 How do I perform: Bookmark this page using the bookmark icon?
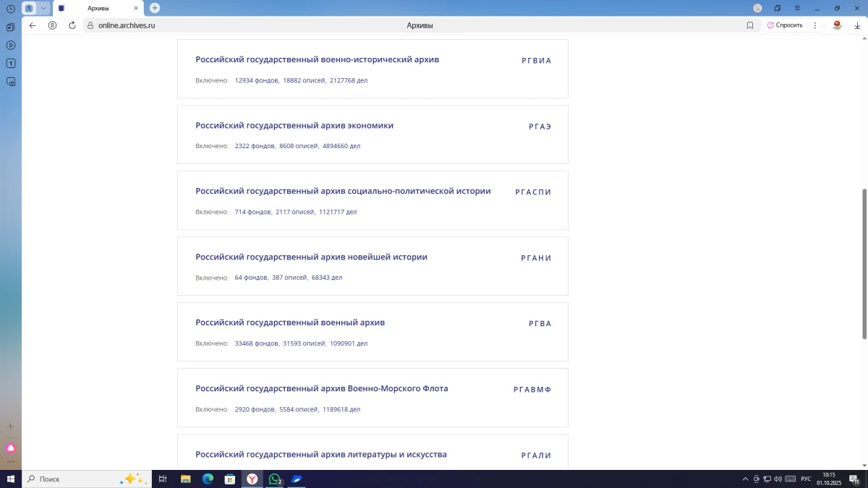(750, 25)
